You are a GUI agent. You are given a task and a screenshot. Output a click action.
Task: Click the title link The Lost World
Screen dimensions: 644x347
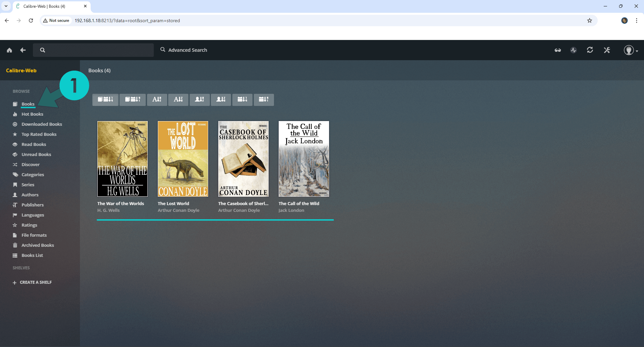coord(173,203)
